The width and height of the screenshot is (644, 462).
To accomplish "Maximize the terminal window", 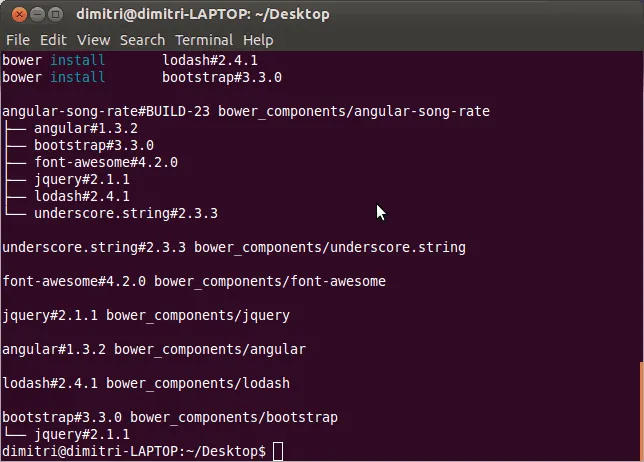I will 55,14.
